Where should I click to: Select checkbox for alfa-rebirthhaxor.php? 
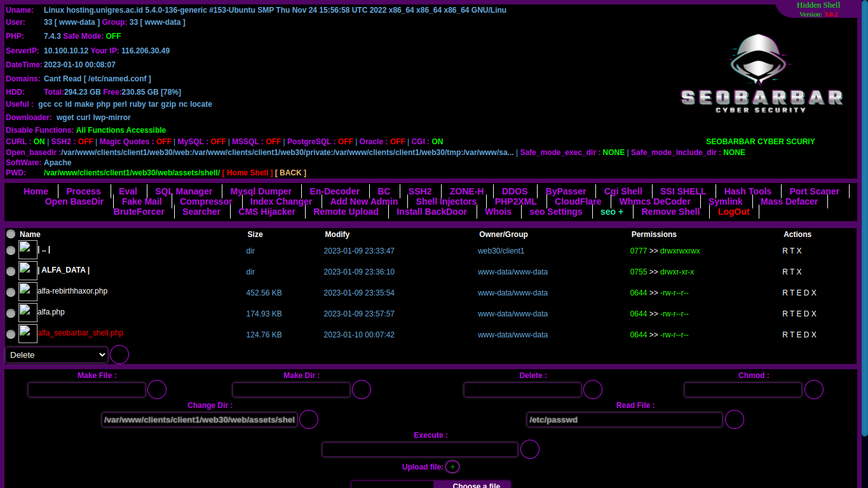[x=11, y=292]
